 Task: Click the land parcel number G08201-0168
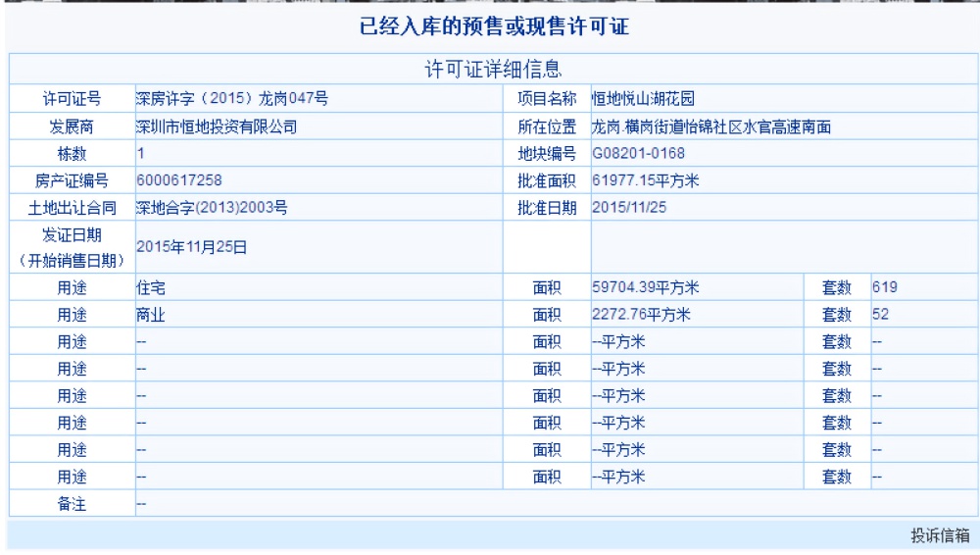click(638, 153)
